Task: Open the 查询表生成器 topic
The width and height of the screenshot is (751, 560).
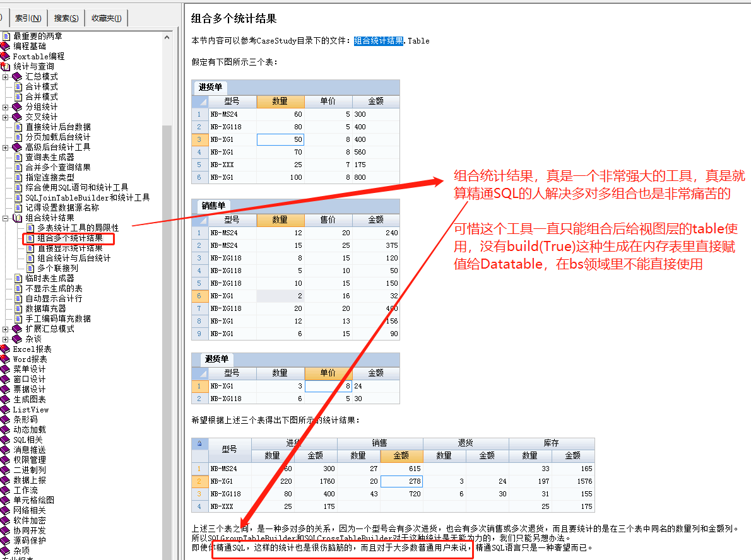Action: click(x=50, y=157)
